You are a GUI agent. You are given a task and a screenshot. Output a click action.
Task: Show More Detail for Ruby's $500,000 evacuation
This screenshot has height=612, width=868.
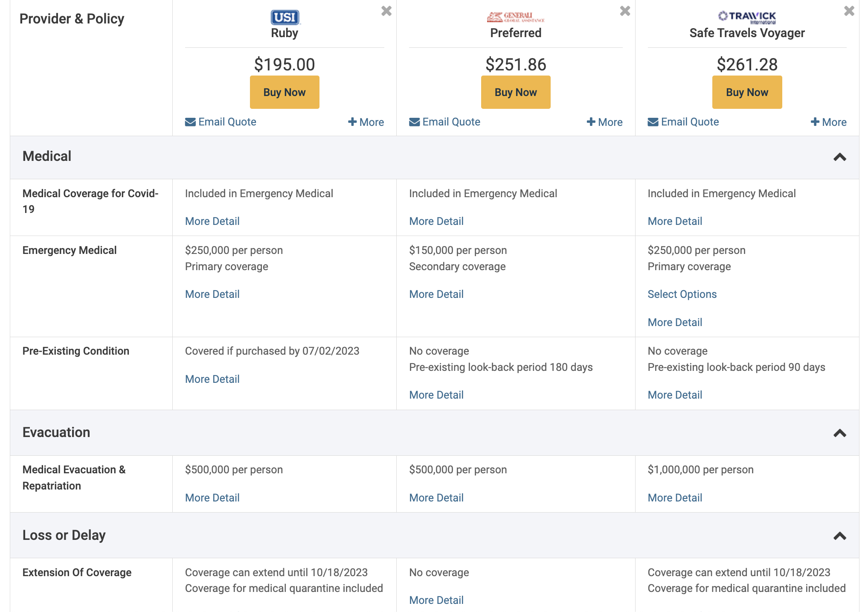pyautogui.click(x=212, y=498)
